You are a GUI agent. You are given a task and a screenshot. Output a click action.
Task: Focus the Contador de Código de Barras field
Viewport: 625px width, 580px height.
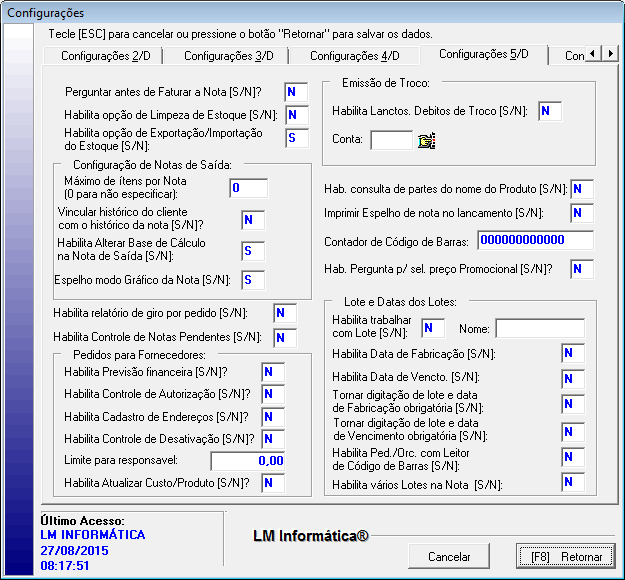[x=535, y=240]
